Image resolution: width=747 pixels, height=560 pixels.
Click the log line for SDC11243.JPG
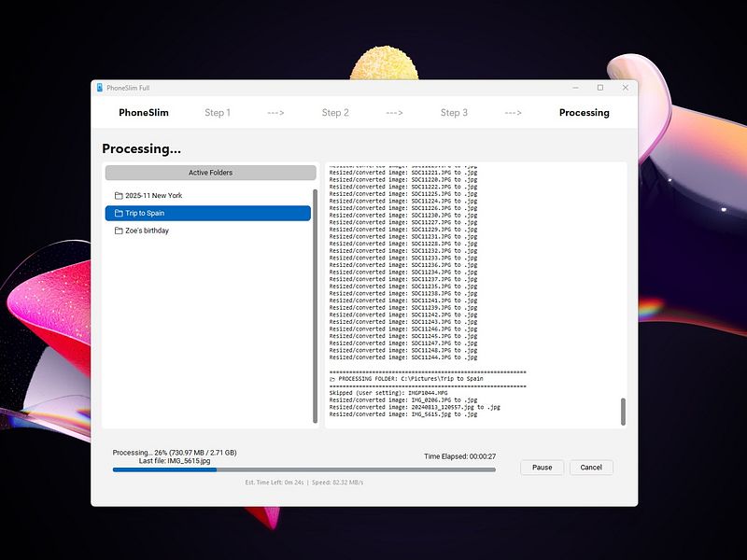pos(403,322)
